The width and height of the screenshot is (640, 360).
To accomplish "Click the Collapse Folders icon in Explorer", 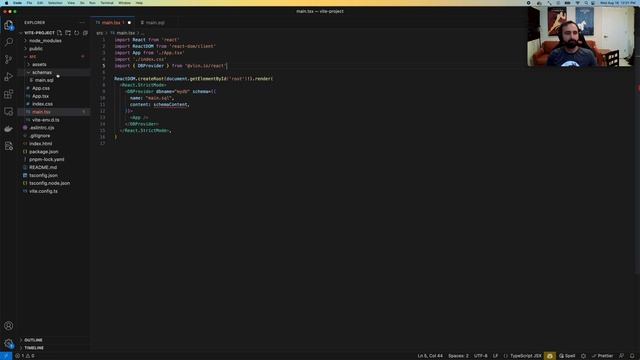I will [x=85, y=33].
